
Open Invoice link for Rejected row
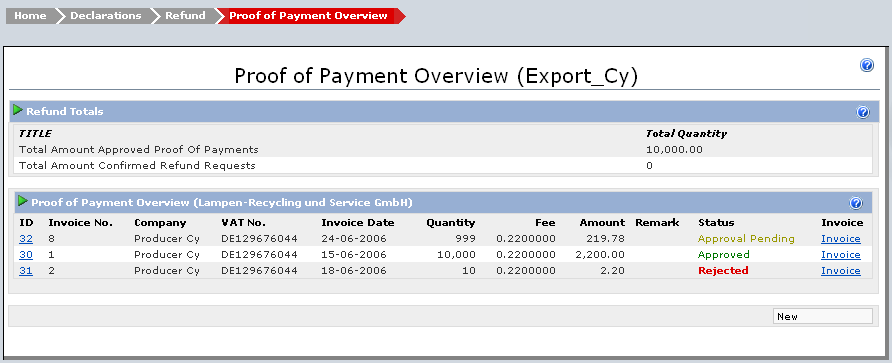841,271
